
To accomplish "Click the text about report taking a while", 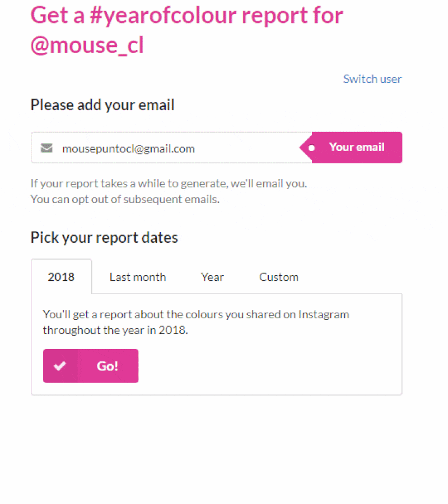I will [169, 183].
